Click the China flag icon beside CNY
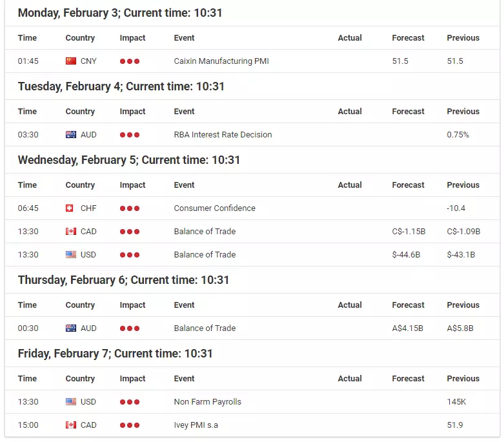 pyautogui.click(x=71, y=61)
